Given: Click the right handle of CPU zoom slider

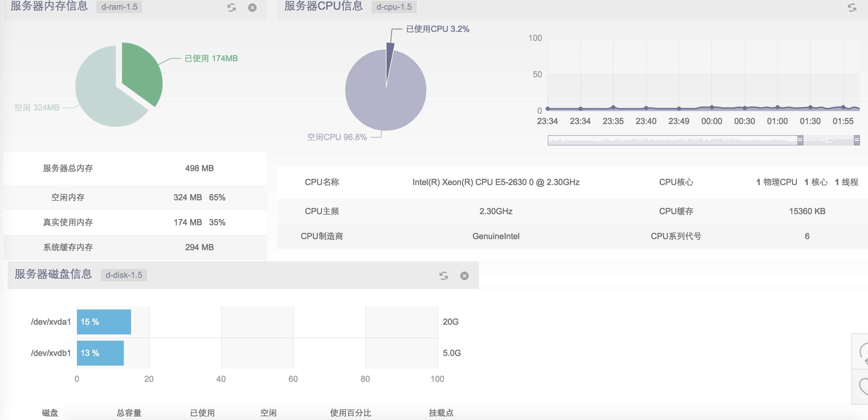Looking at the screenshot, I should [857, 140].
